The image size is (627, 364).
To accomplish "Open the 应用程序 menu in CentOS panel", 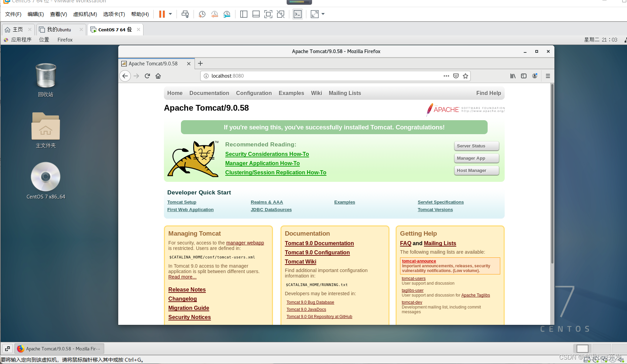I will pyautogui.click(x=18, y=40).
